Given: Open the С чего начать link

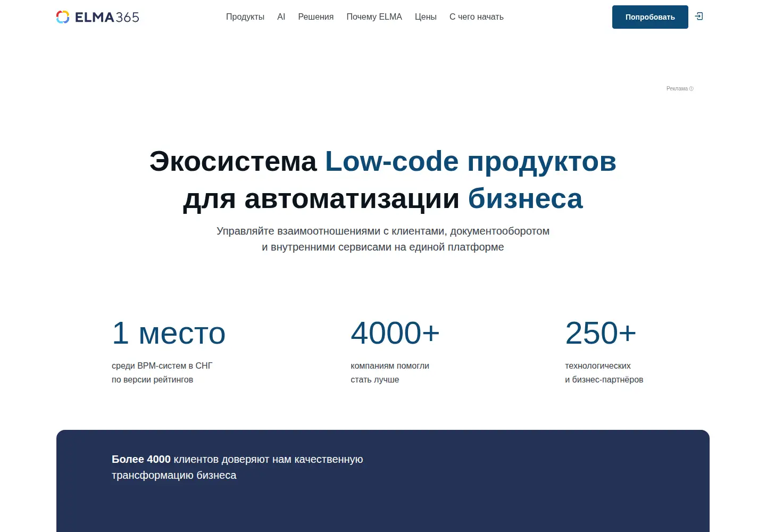Looking at the screenshot, I should [477, 17].
